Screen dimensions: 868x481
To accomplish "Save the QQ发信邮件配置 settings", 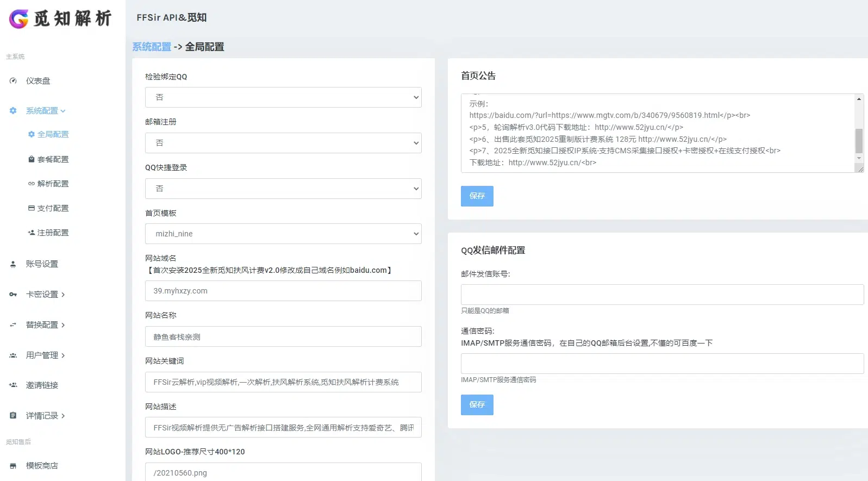I will [x=477, y=405].
